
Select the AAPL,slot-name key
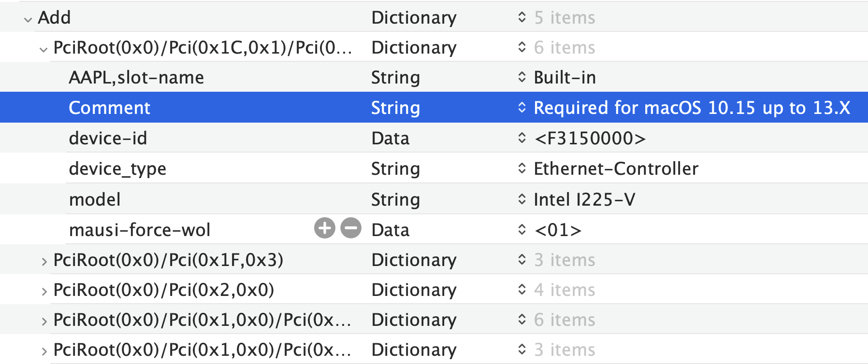[x=136, y=78]
